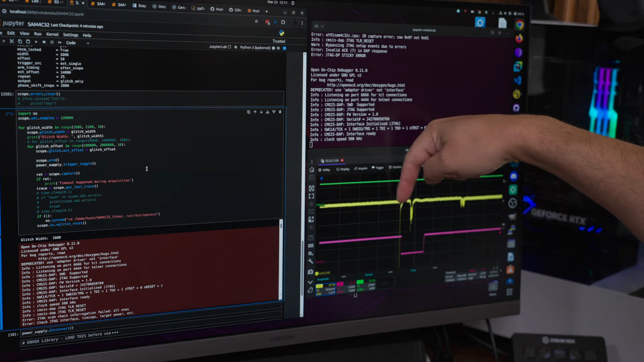
Task: Click the run cell play icon
Action: 36,42
